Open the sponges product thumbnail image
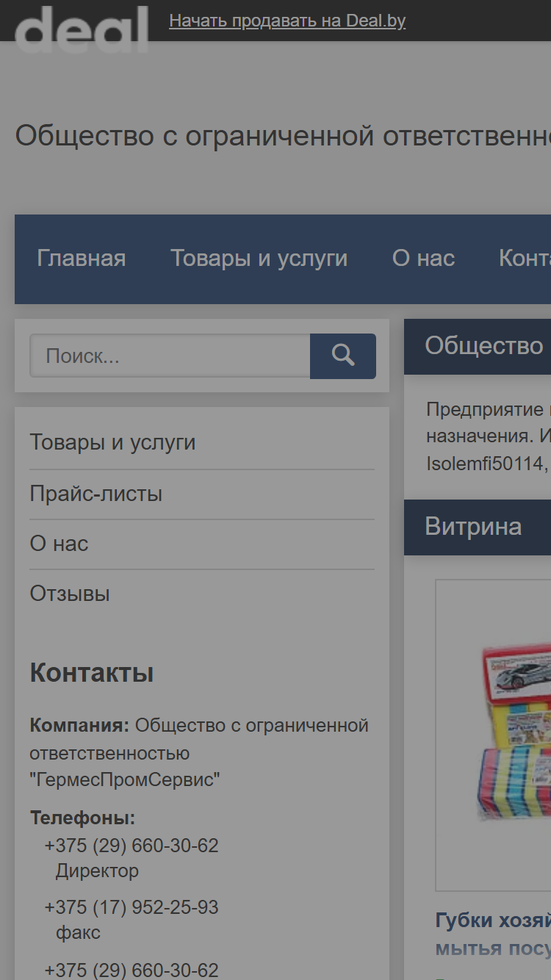Viewport: 551px width, 980px height. point(494,735)
